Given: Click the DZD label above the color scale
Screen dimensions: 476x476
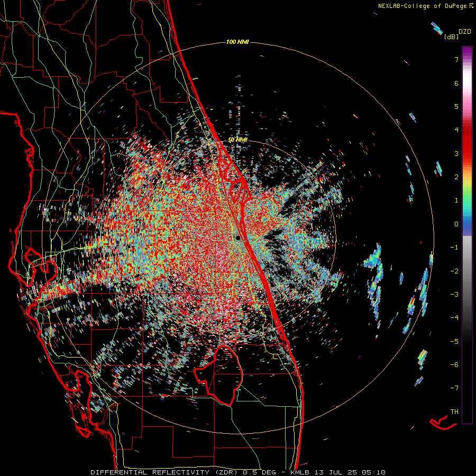Looking at the screenshot, I should (465, 32).
